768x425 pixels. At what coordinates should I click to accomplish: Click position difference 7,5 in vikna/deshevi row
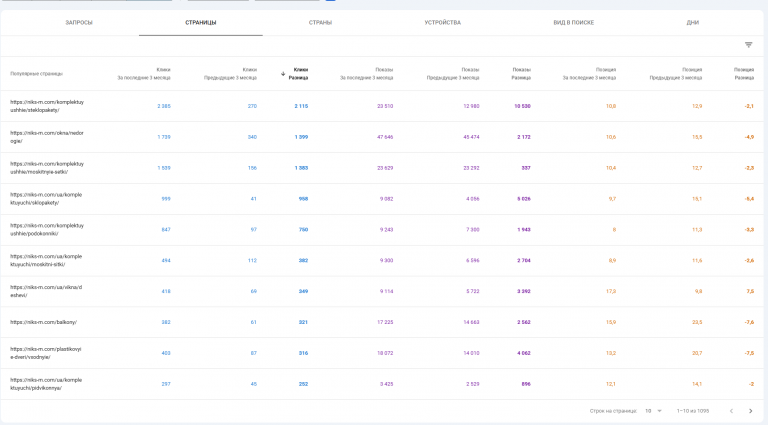click(x=750, y=291)
